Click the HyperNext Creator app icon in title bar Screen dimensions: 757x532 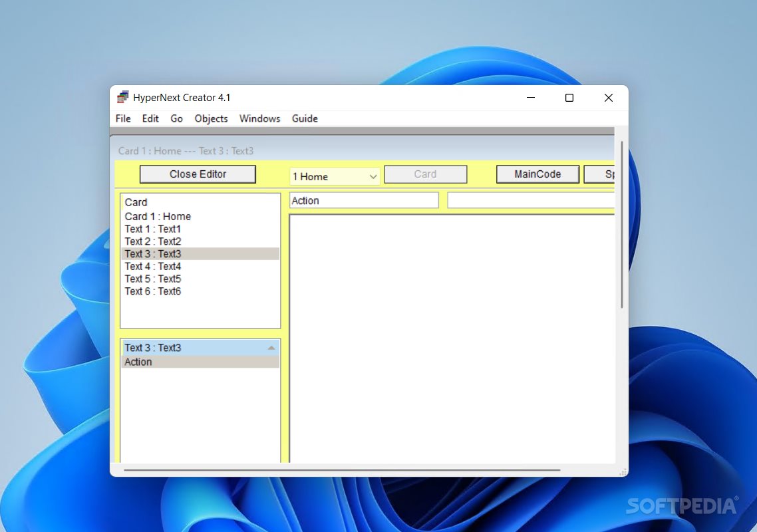(x=123, y=98)
